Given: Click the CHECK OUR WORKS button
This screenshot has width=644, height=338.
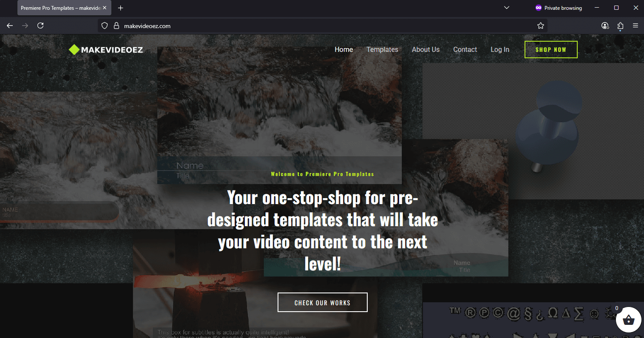Looking at the screenshot, I should (322, 303).
